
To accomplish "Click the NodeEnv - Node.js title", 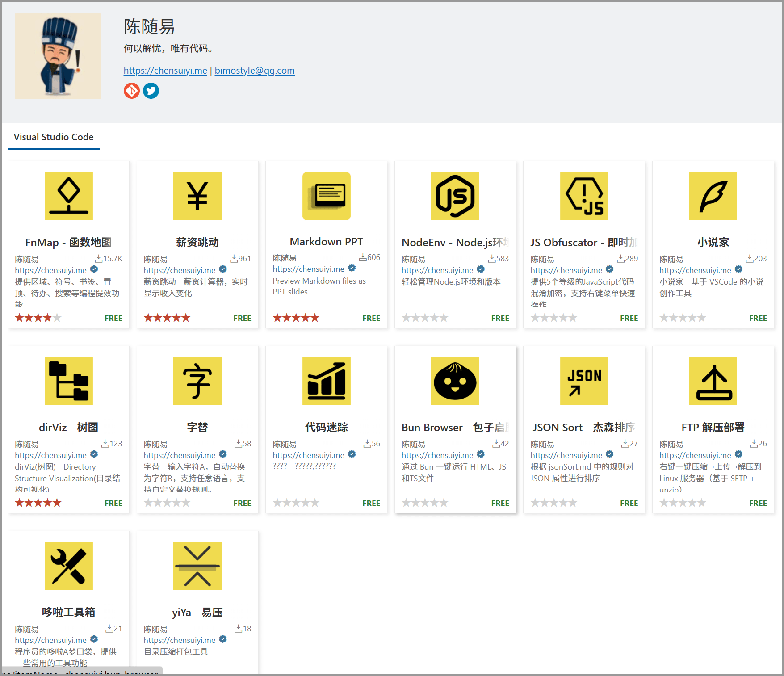I will tap(455, 243).
